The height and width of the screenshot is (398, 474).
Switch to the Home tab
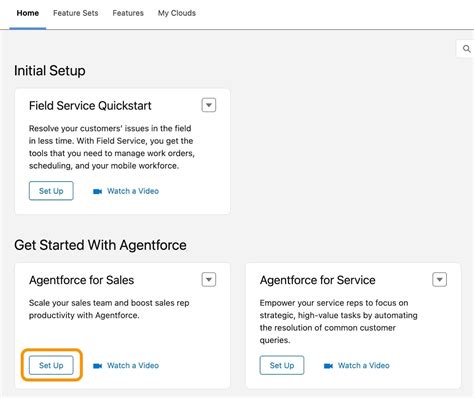28,13
